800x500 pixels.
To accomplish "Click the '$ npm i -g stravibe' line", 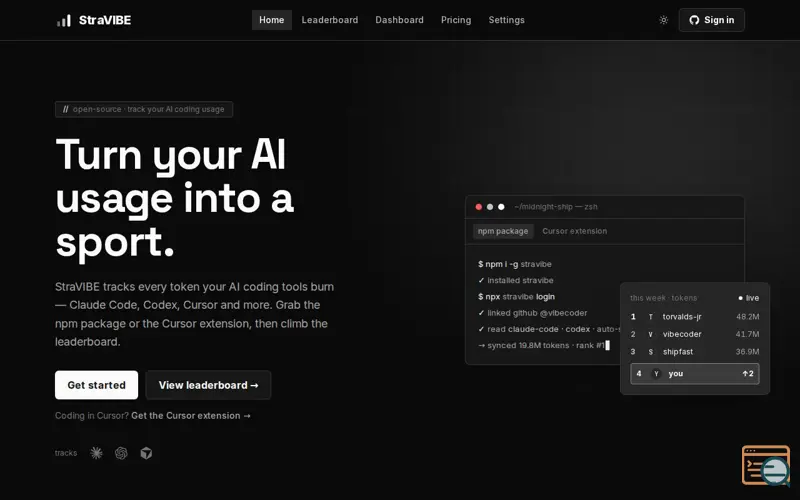I will point(515,264).
